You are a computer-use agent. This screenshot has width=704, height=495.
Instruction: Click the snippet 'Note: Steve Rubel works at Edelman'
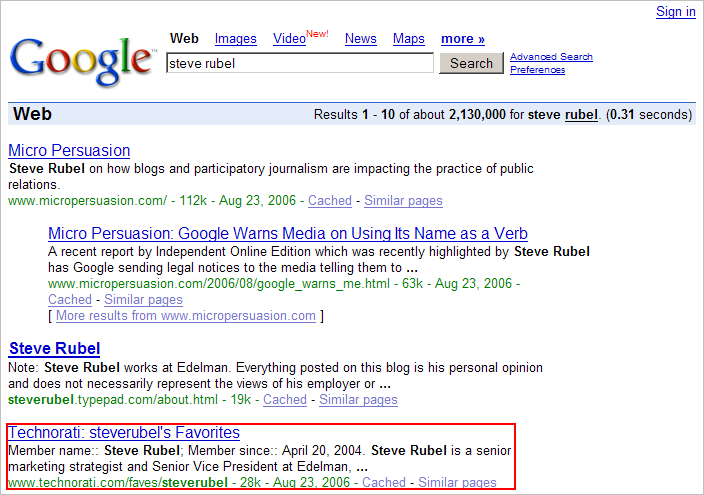[119, 367]
